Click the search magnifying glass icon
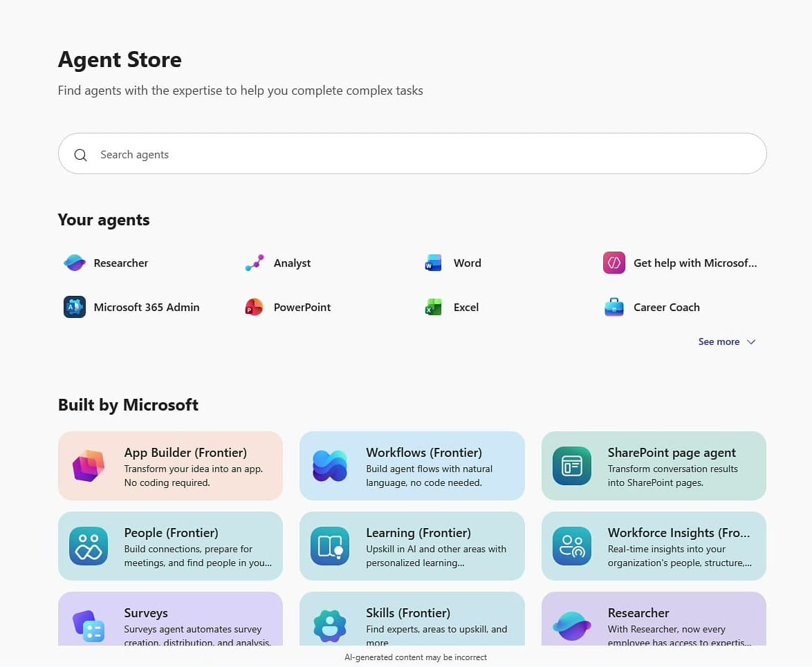This screenshot has height=667, width=812. [80, 155]
